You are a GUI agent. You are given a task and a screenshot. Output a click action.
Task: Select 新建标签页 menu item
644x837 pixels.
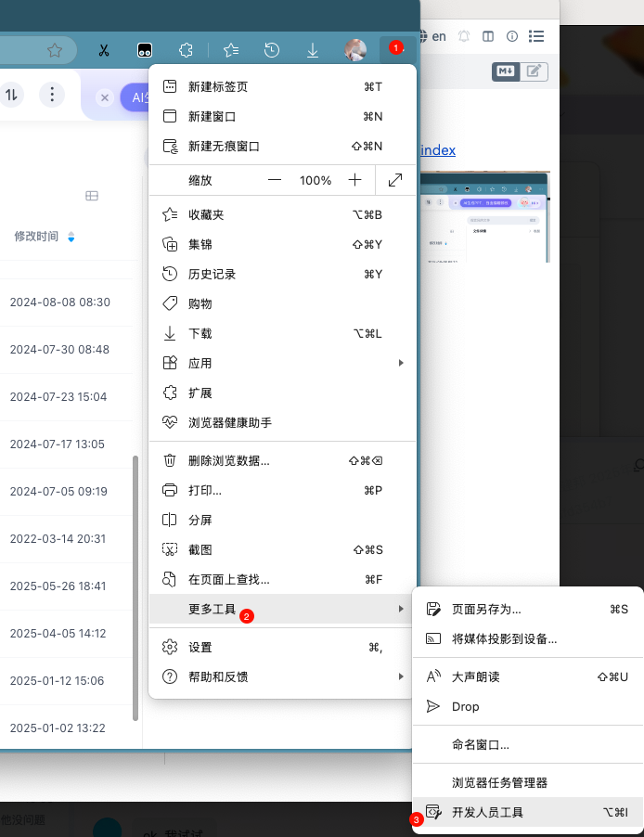click(282, 86)
